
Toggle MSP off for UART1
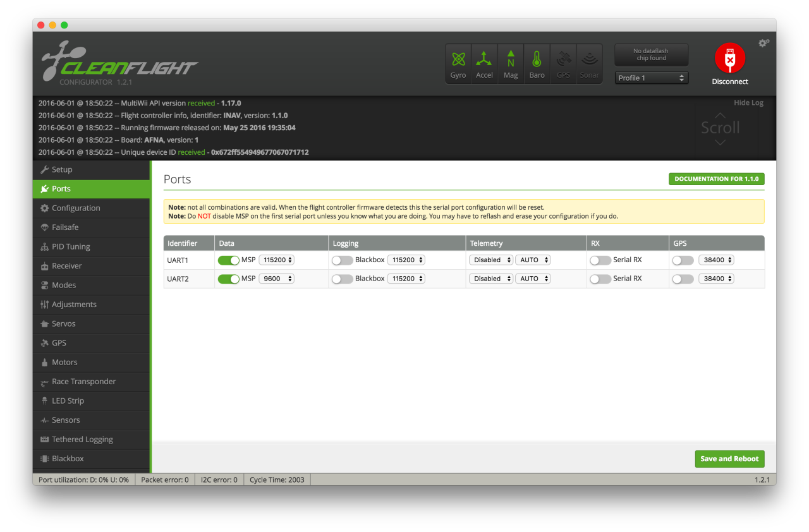pos(229,260)
